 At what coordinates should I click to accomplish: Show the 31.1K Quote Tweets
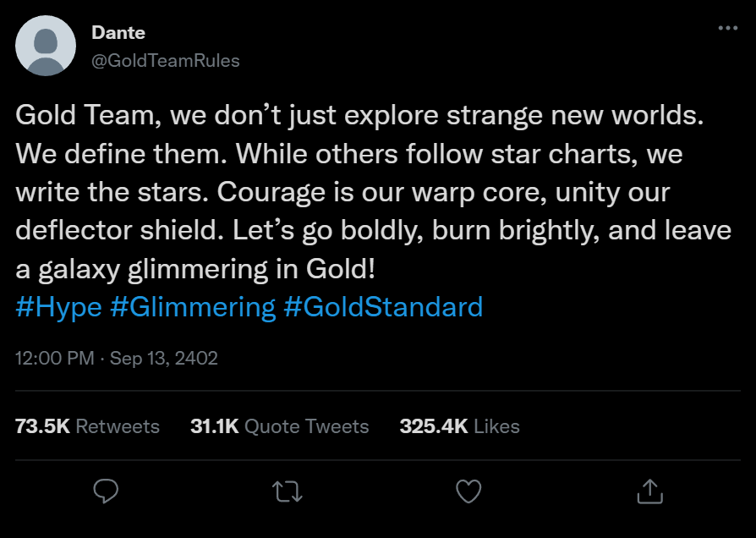tap(280, 425)
